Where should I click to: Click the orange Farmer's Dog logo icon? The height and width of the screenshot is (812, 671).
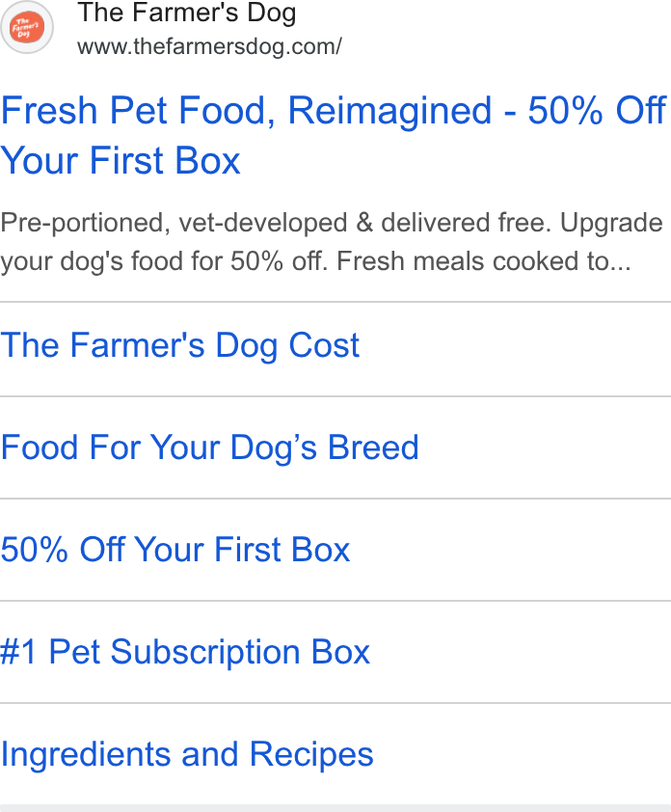coord(26,27)
